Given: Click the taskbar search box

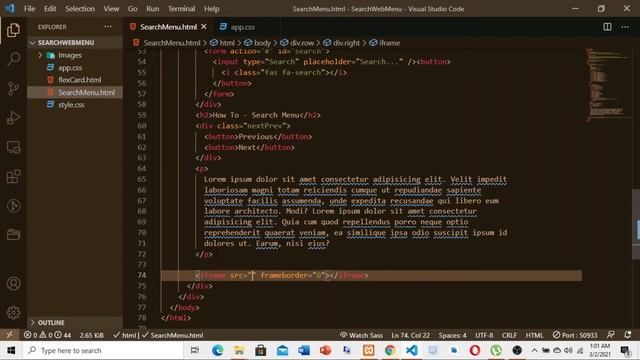Looking at the screenshot, I should coord(102,350).
